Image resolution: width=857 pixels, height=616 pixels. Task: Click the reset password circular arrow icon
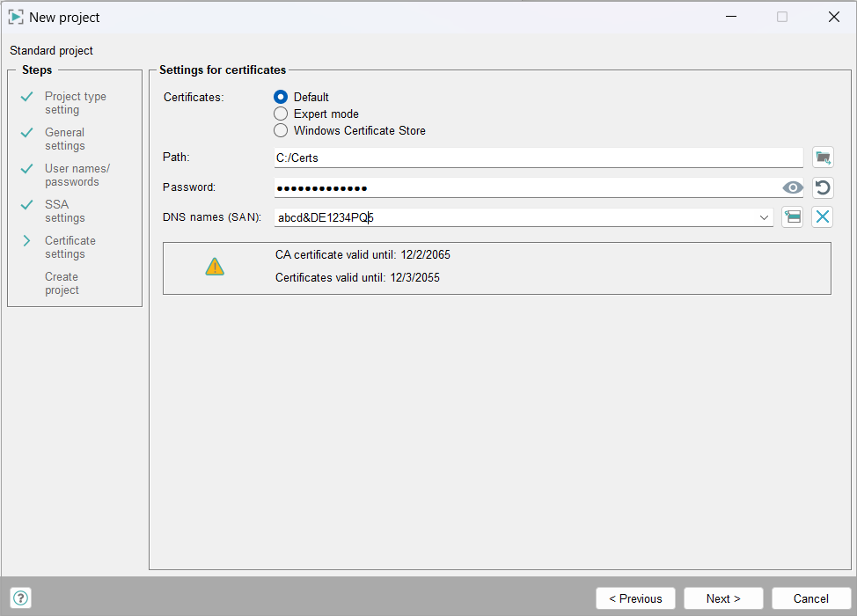tap(823, 187)
